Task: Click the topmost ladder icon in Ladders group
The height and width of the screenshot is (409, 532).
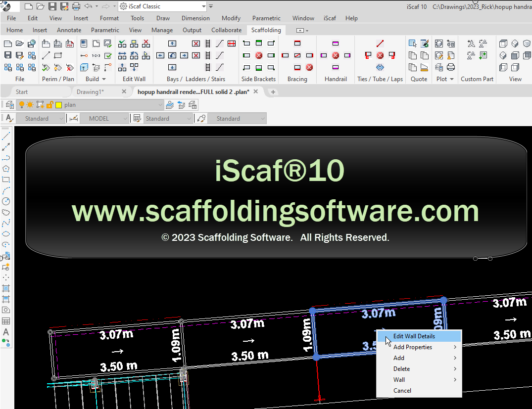Action: coord(208,44)
